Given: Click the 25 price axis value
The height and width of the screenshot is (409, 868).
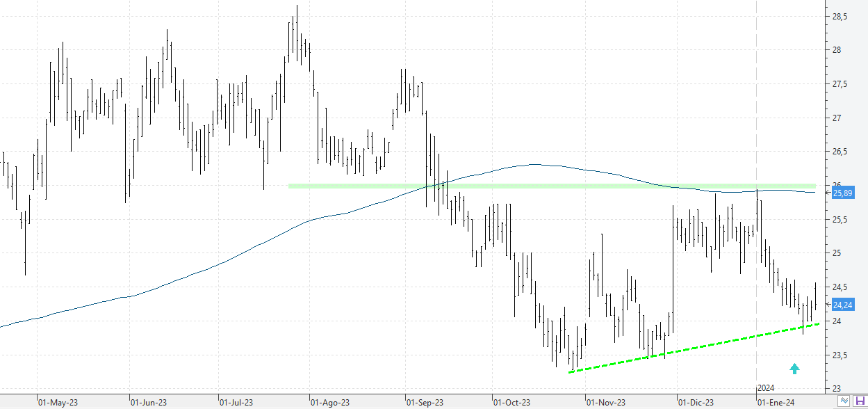Looking at the screenshot, I should point(837,254).
